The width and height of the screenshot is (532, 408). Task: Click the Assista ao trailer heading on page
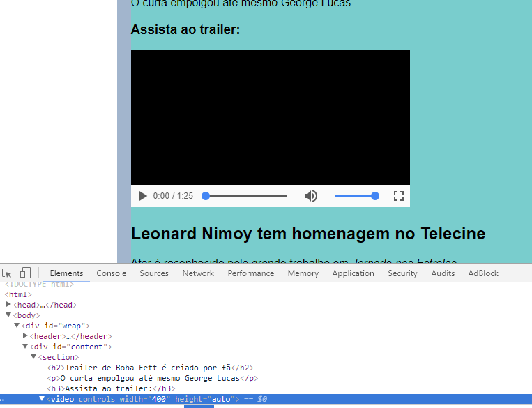(185, 29)
